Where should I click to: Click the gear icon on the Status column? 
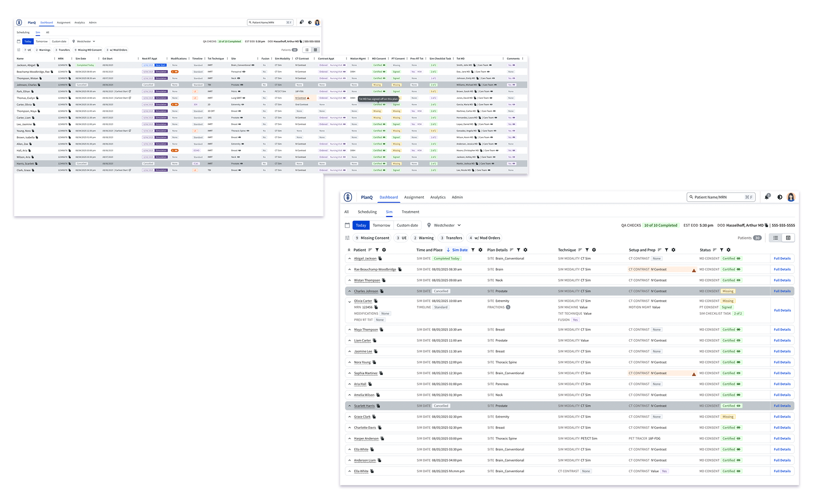coord(728,250)
